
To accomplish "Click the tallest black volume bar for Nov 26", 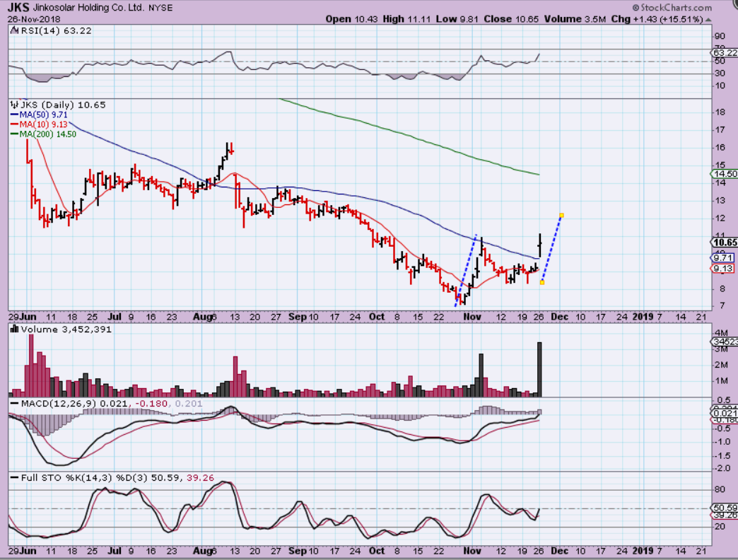I will [x=539, y=369].
